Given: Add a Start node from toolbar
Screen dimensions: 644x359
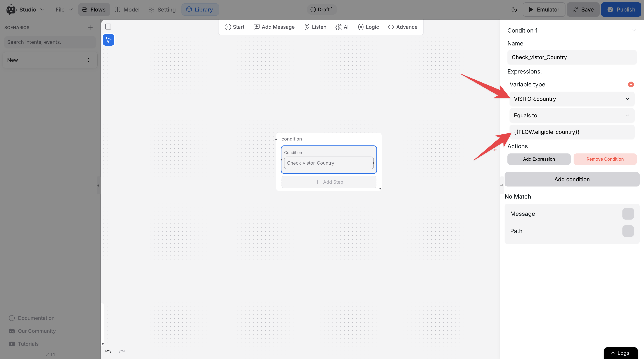Looking at the screenshot, I should coord(234,27).
